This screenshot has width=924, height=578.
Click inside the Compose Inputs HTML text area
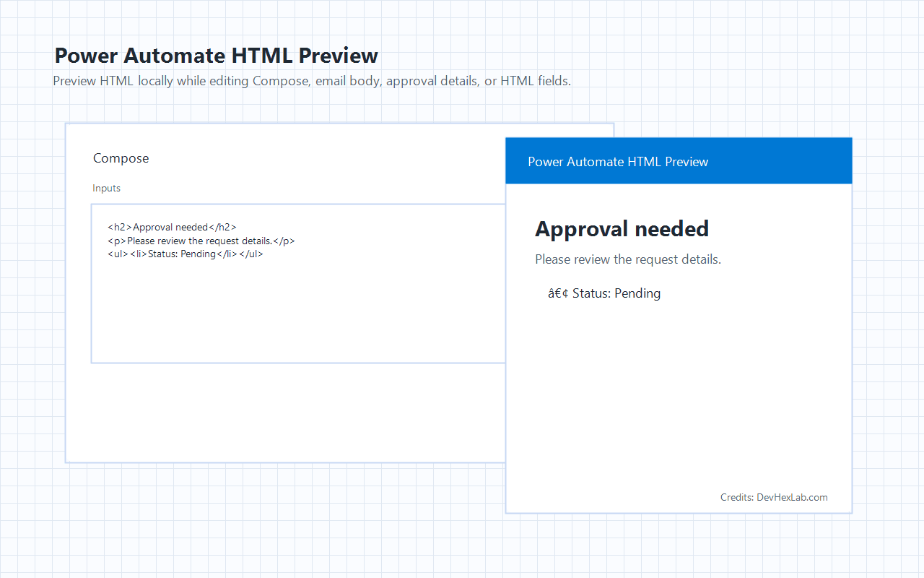pos(298,283)
